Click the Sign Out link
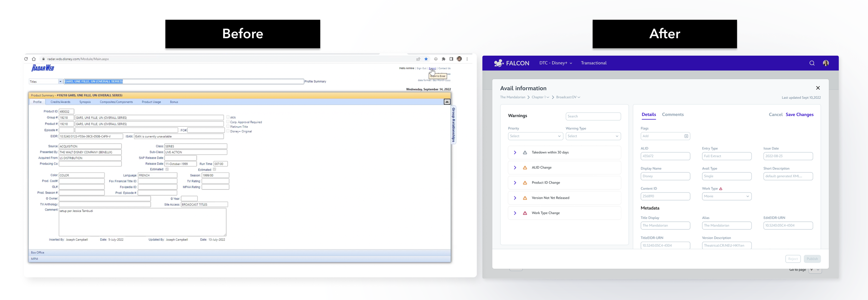 point(421,68)
